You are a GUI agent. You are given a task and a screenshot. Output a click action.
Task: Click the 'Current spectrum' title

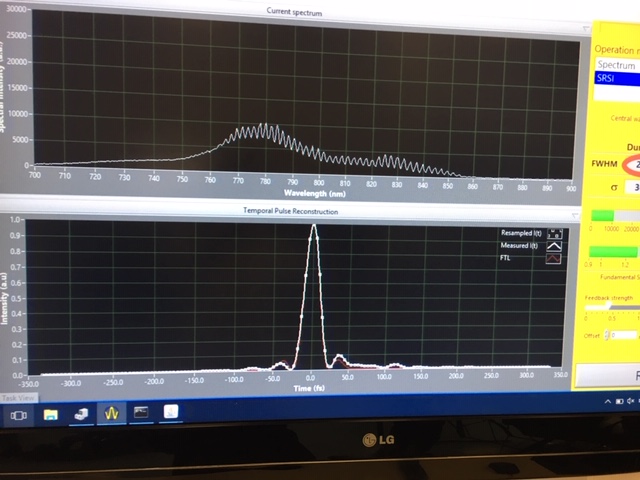coord(294,11)
